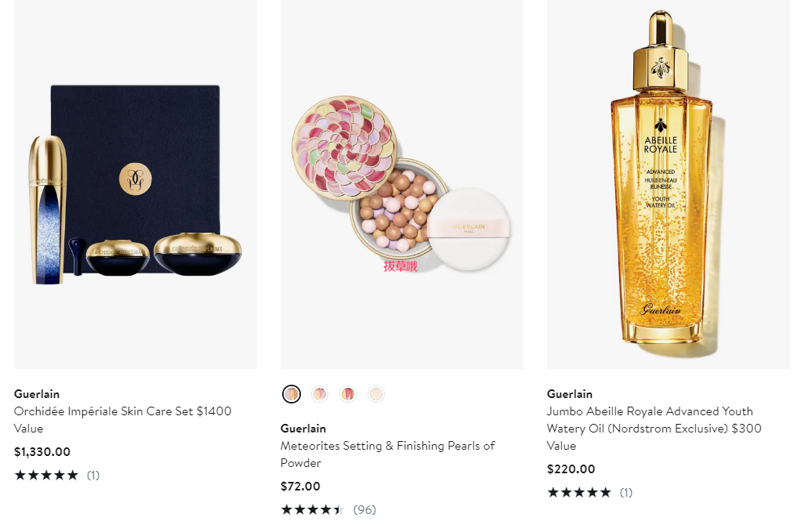
Task: Click the Jumbo Abeille Royale Youth Watery Oil title
Action: click(654, 429)
